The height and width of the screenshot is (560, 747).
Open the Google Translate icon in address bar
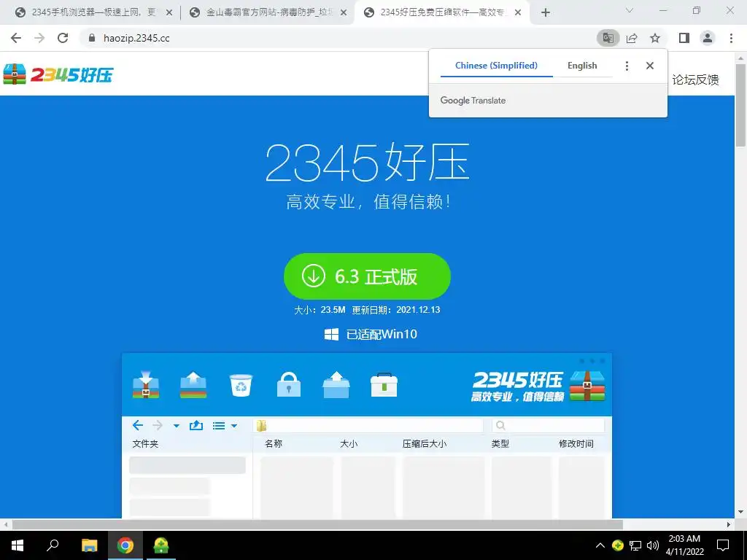(608, 38)
